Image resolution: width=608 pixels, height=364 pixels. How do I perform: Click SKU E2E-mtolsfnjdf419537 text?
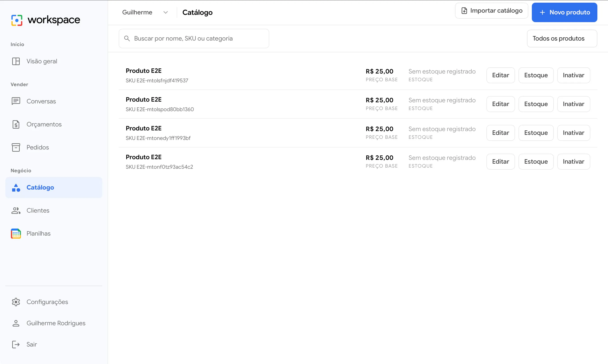coord(157,81)
